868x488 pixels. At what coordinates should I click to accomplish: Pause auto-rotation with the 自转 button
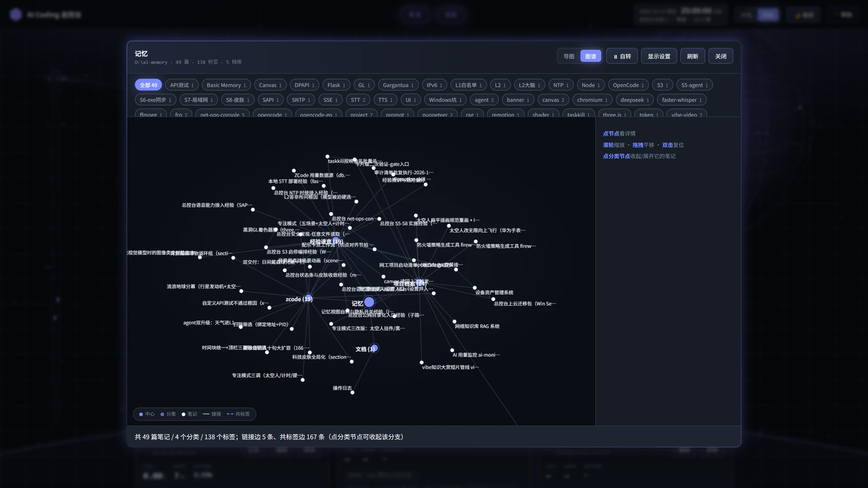pos(622,56)
